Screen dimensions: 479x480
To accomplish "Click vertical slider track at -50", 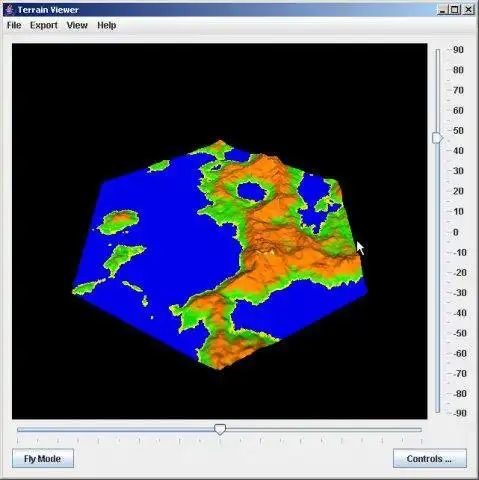I will pyautogui.click(x=438, y=333).
